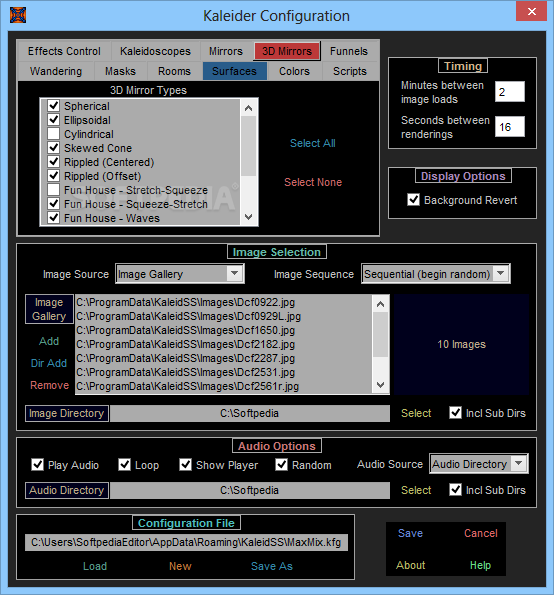
Task: Toggle Incl Sub Dirs for Image Directory
Action: [x=455, y=413]
